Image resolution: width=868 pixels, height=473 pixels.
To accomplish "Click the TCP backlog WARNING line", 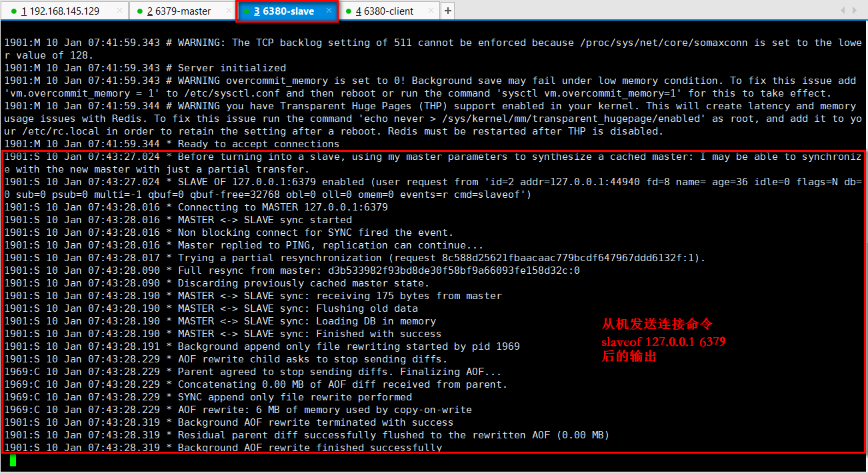I will (x=433, y=49).
